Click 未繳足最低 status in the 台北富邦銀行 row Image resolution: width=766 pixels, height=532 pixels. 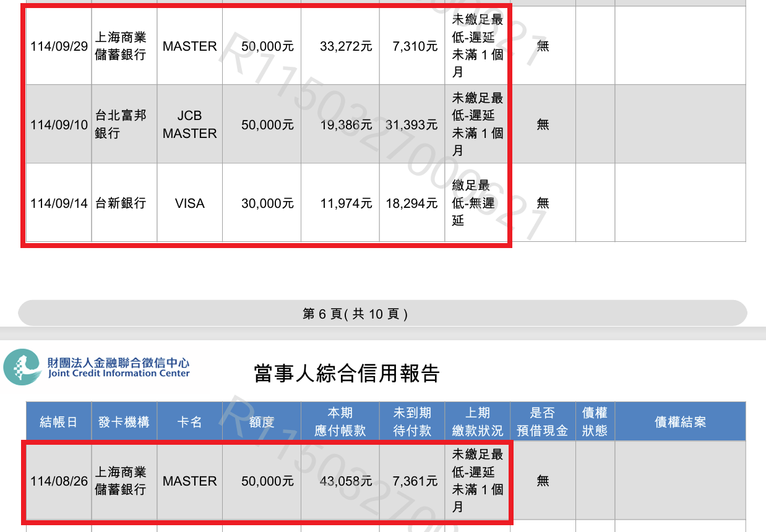pyautogui.click(x=478, y=125)
